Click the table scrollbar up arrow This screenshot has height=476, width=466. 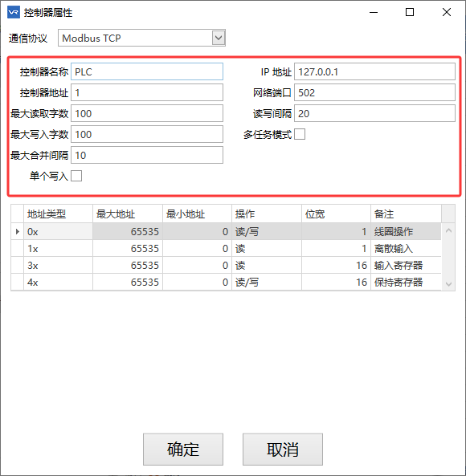pyautogui.click(x=448, y=230)
